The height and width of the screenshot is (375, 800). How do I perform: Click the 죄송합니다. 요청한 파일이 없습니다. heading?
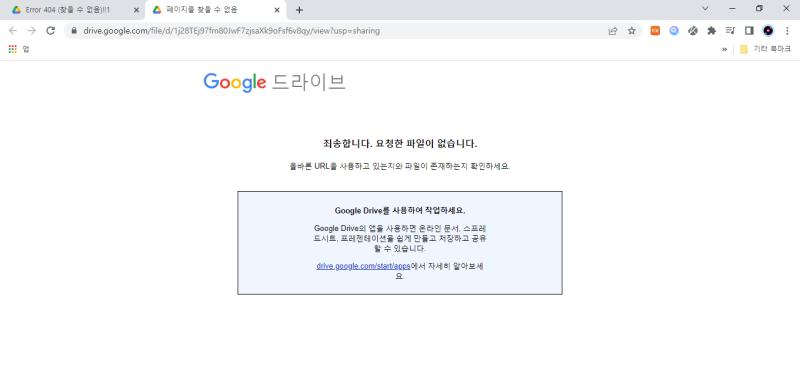point(399,144)
